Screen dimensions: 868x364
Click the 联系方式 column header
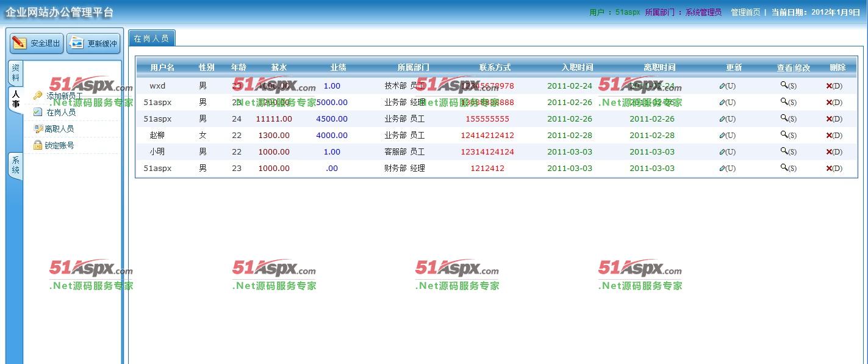(495, 68)
